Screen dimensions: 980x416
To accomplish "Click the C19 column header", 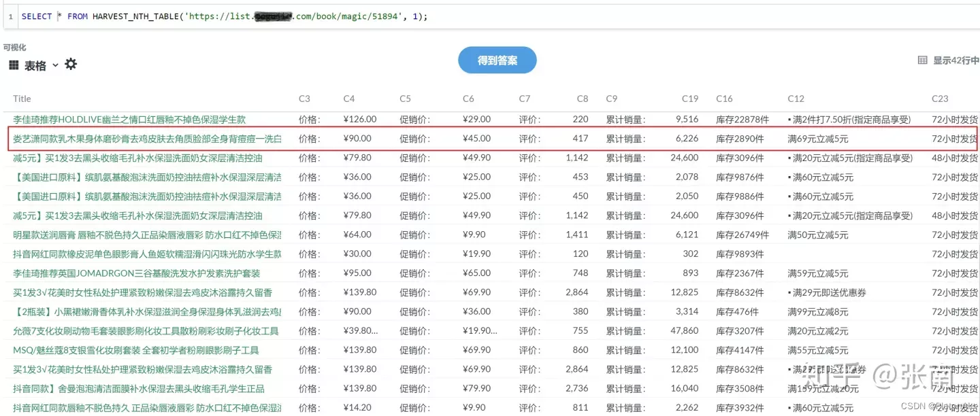I will (690, 99).
